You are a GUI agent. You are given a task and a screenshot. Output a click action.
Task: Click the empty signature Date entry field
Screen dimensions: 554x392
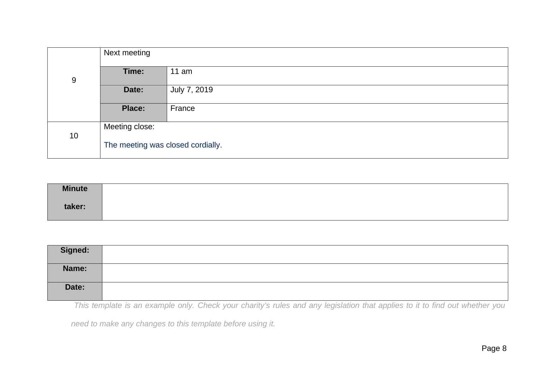(305, 291)
